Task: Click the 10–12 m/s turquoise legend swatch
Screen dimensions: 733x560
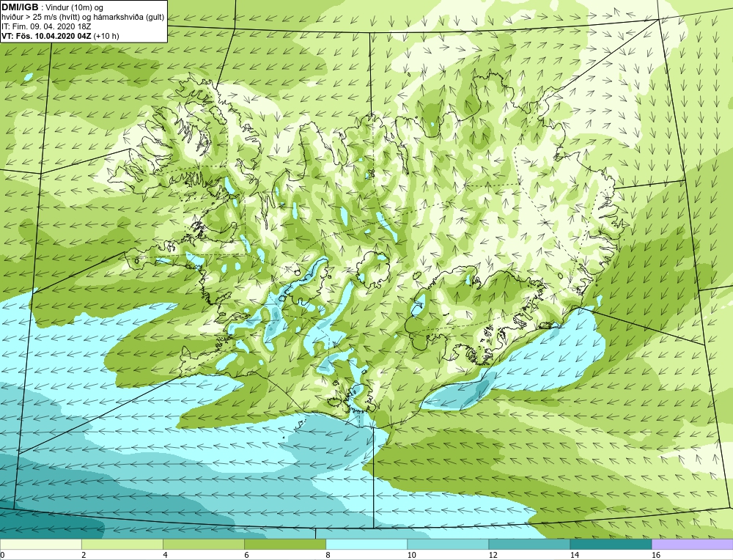Action: 447,544
